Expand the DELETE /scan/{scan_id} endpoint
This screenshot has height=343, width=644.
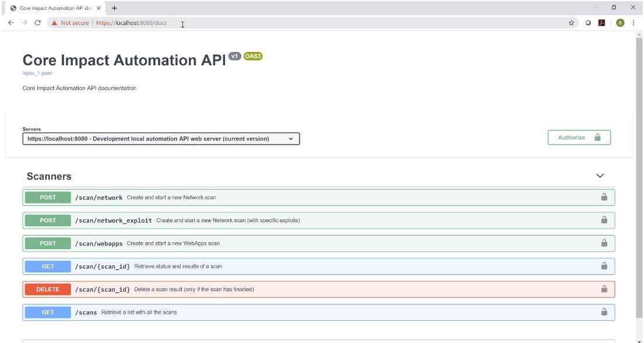[x=102, y=289]
